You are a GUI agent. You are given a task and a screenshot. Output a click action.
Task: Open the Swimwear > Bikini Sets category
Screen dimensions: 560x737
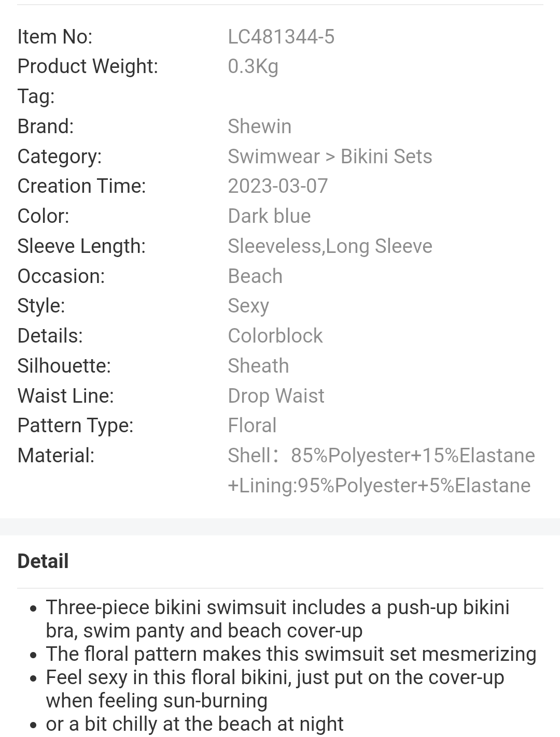[330, 157]
